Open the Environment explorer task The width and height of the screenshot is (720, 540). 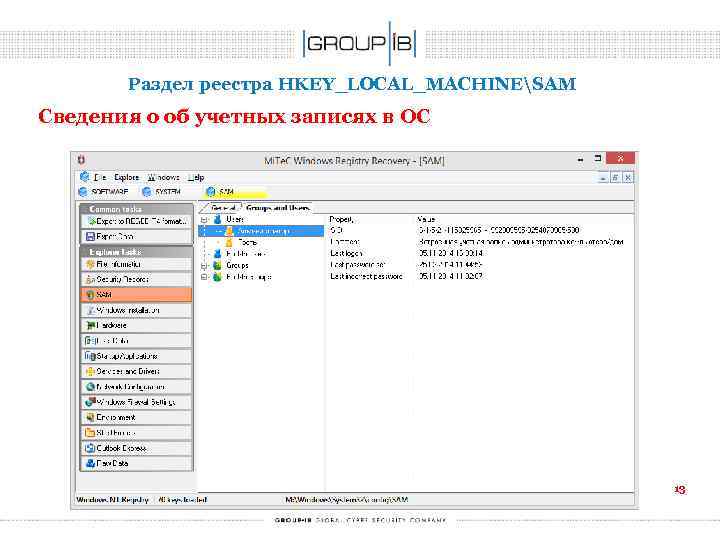(136, 417)
